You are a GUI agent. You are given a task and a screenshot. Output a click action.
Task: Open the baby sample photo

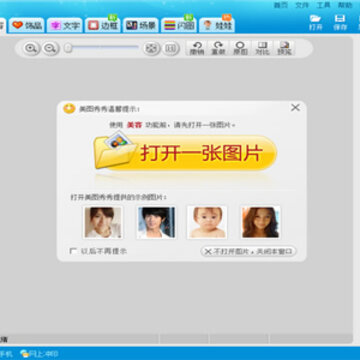[207, 222]
